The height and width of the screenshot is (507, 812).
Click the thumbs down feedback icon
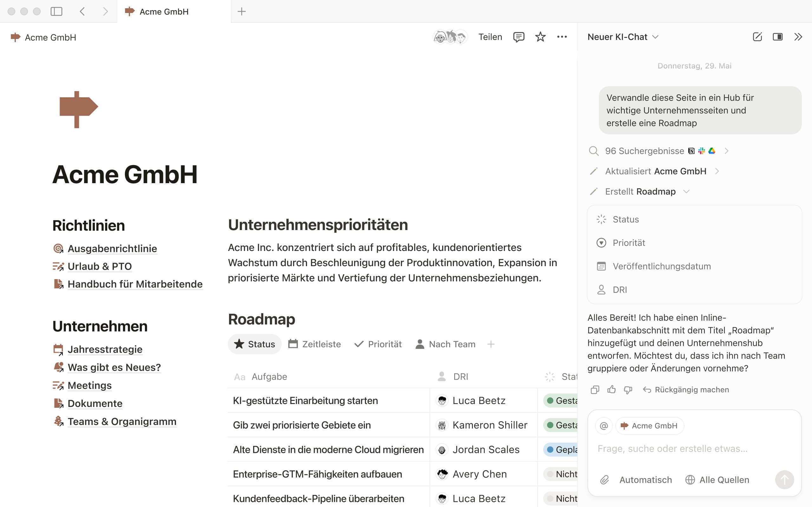point(628,390)
